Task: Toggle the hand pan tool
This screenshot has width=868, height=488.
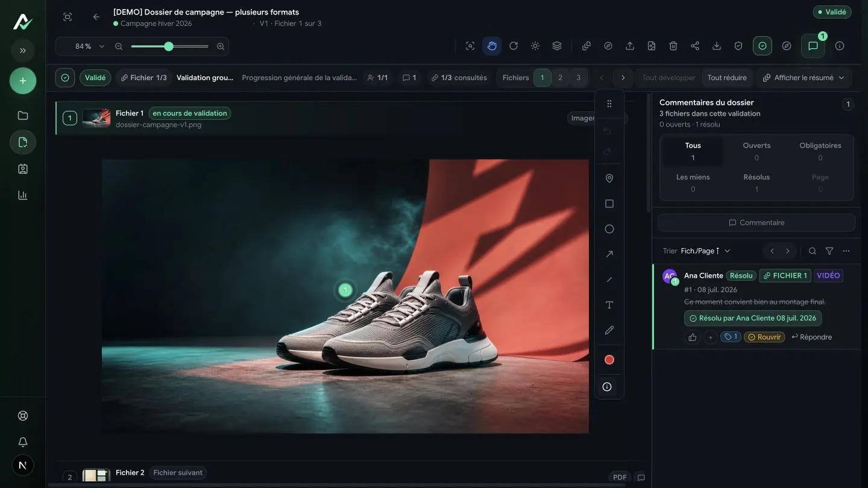Action: (492, 46)
